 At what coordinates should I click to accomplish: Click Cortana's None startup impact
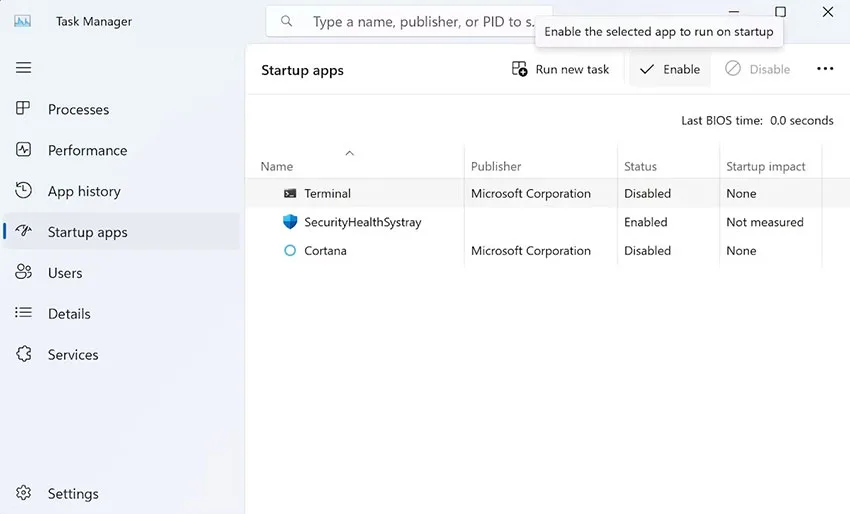(741, 250)
